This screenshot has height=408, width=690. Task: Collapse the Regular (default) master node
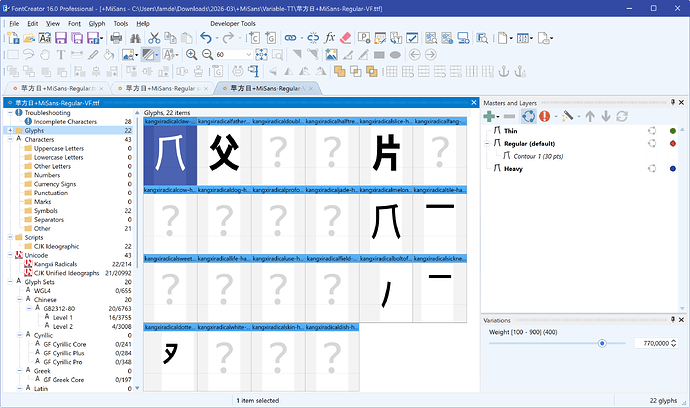pyautogui.click(x=487, y=143)
